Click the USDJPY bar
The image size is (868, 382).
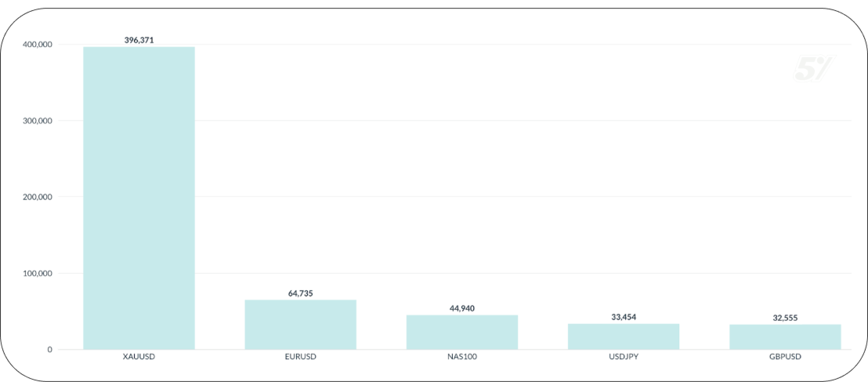coord(624,337)
